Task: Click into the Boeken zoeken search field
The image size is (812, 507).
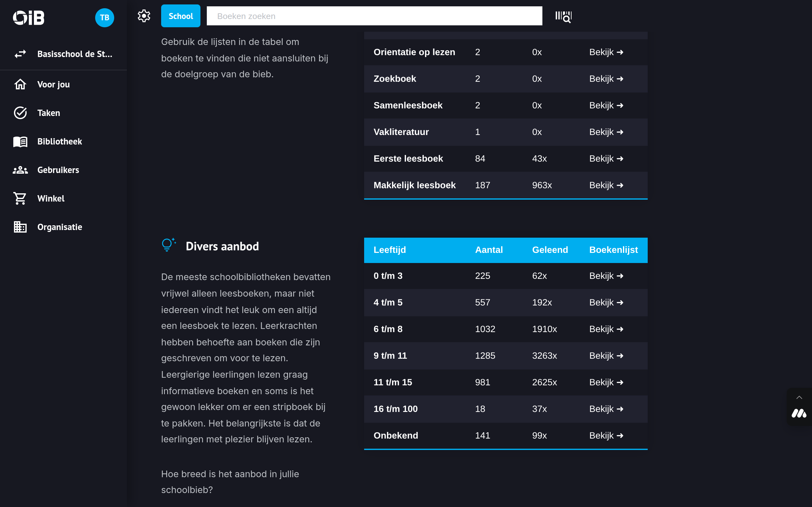Action: tap(374, 16)
